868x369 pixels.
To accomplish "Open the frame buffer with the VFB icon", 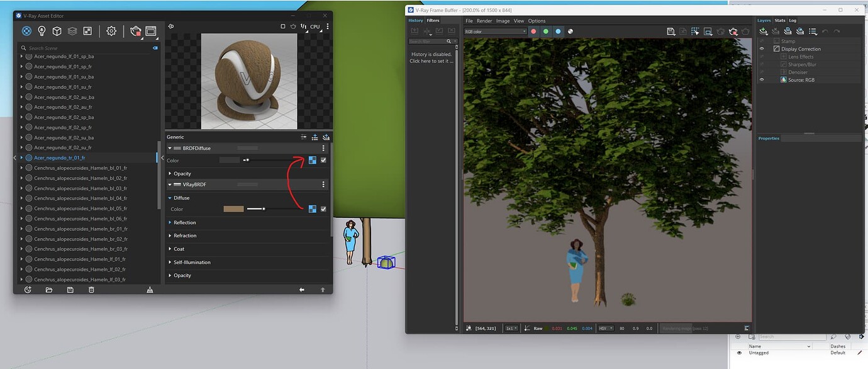I will pyautogui.click(x=151, y=30).
